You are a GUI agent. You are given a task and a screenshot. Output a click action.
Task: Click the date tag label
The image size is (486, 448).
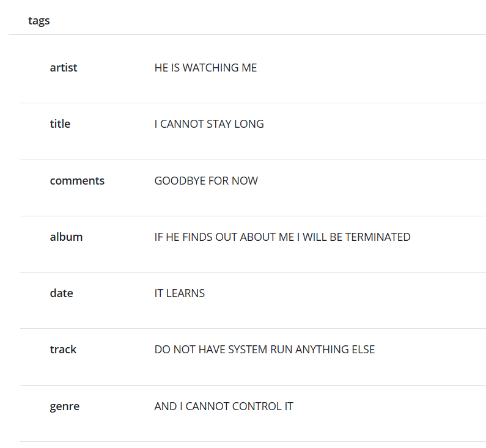(x=61, y=293)
